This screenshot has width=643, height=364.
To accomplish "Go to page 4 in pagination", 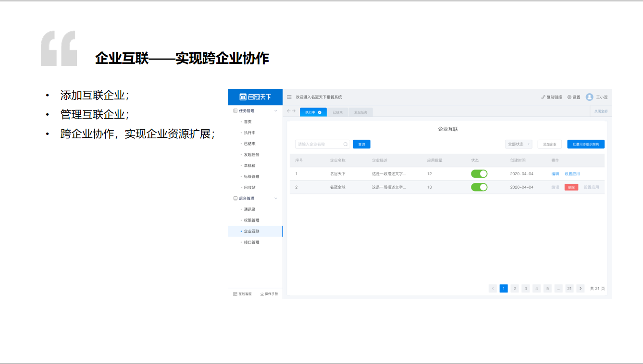I will click(537, 289).
